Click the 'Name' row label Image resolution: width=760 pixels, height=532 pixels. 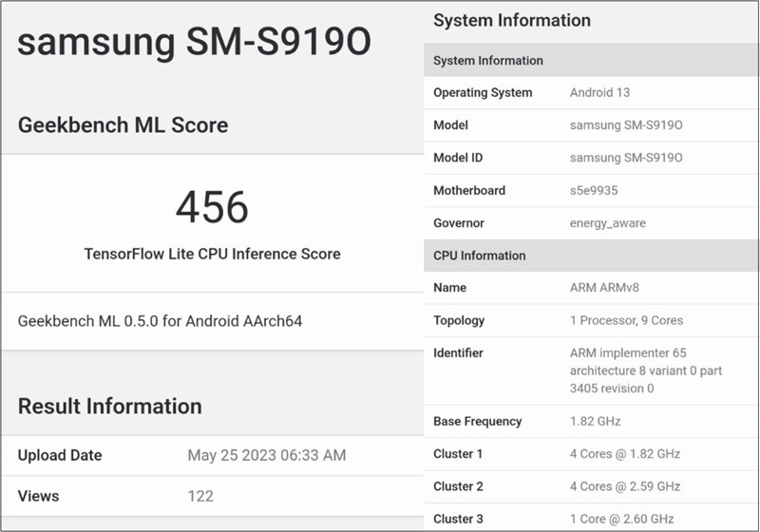pos(449,288)
